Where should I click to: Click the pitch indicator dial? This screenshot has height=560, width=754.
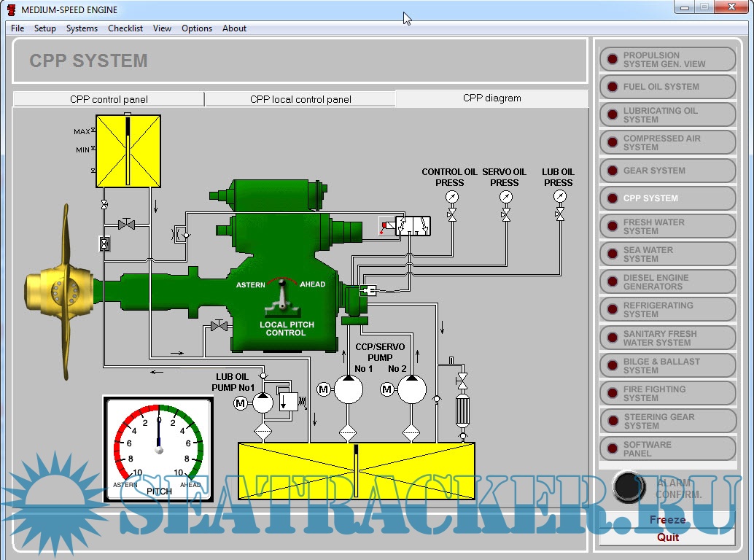point(158,449)
